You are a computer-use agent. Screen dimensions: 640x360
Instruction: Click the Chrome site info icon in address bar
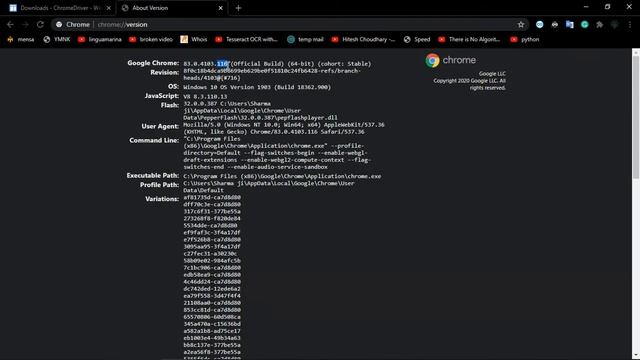[59, 24]
